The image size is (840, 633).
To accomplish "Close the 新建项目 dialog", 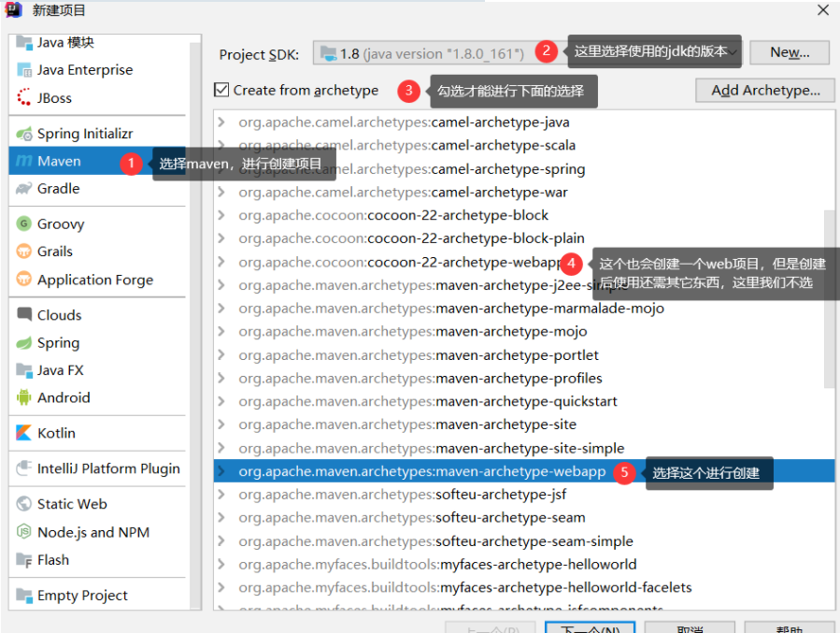I will pos(823,9).
